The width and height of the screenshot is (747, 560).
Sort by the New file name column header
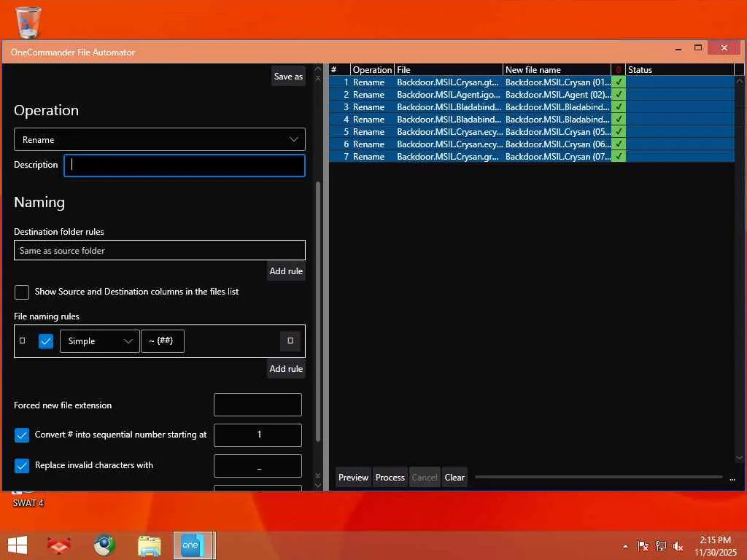pos(557,69)
